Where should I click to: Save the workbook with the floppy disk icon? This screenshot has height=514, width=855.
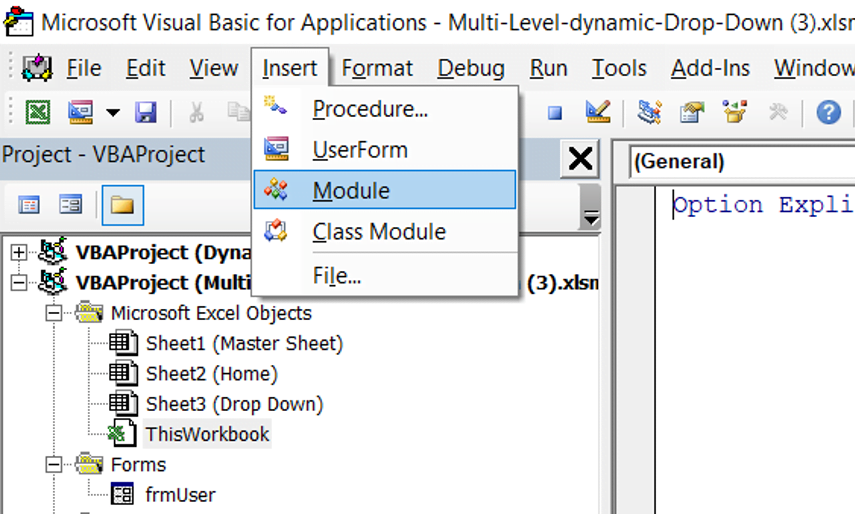[146, 112]
